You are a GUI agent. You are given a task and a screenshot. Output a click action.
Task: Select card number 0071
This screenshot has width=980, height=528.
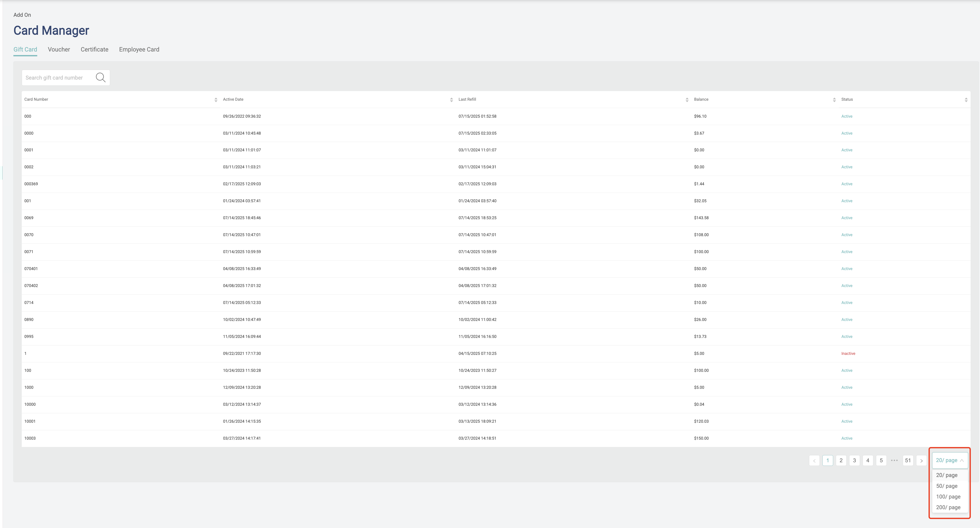[29, 252]
